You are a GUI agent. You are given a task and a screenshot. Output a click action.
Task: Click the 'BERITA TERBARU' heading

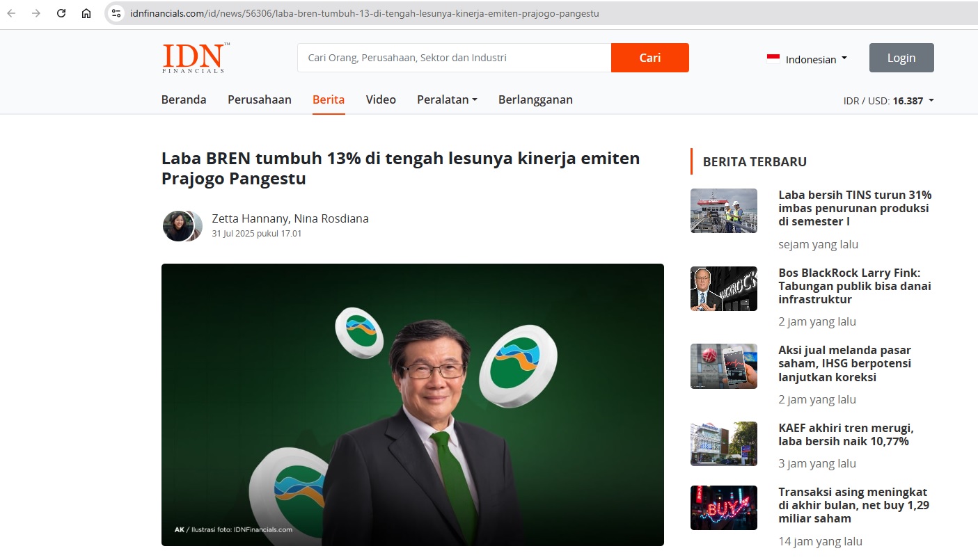coord(755,161)
